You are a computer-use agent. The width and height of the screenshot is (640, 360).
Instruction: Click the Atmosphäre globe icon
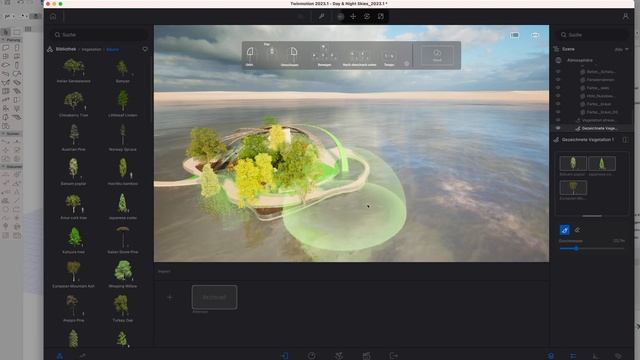pos(558,60)
